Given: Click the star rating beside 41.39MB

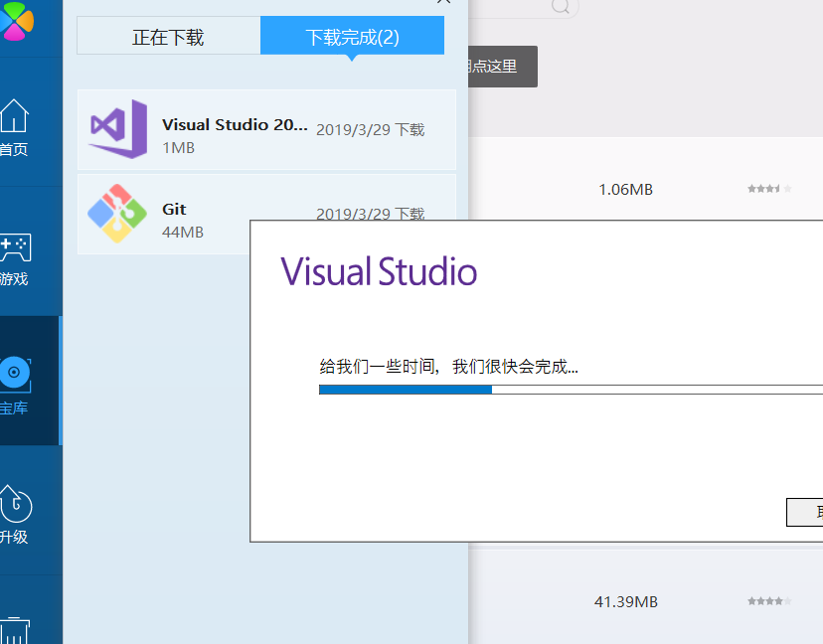Looking at the screenshot, I should pyautogui.click(x=769, y=601).
